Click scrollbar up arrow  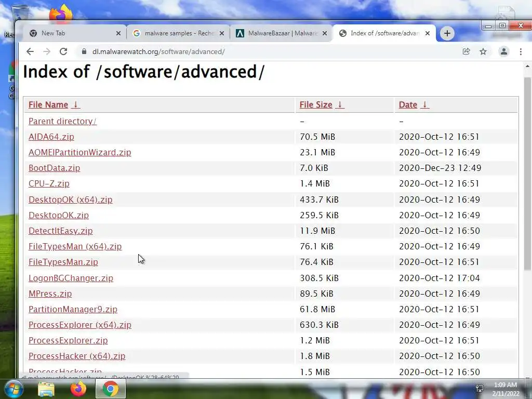[x=528, y=66]
